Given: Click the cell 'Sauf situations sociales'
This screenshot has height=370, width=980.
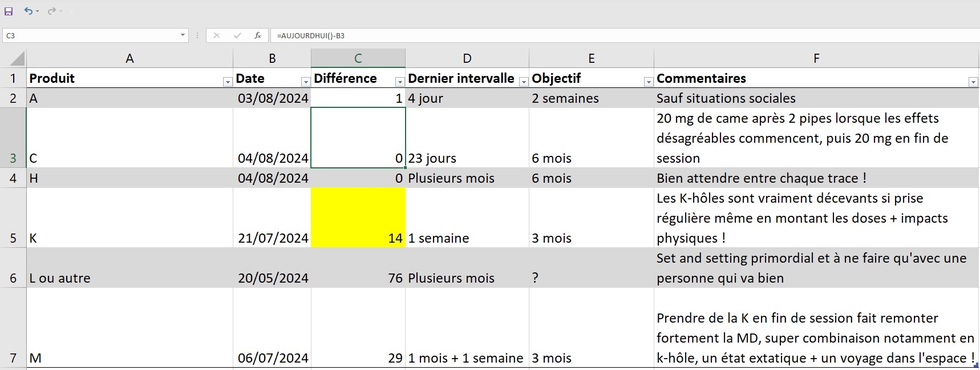Looking at the screenshot, I should click(x=816, y=98).
